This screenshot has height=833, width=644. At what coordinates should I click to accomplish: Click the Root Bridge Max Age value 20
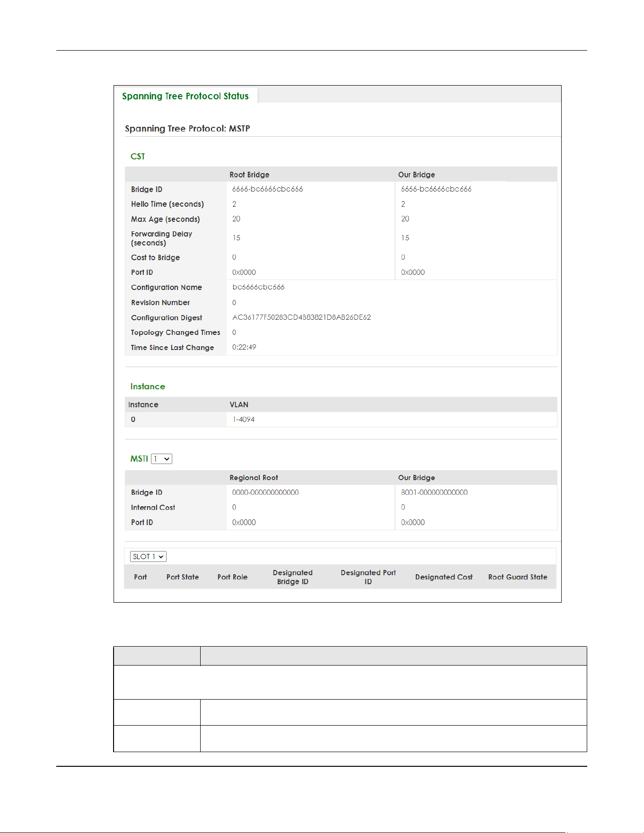click(x=236, y=219)
